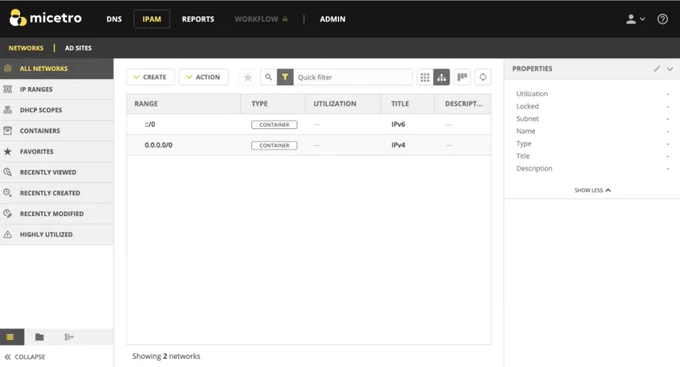Click the Recently Modified sidebar icon
The width and height of the screenshot is (680, 367).
(7, 213)
